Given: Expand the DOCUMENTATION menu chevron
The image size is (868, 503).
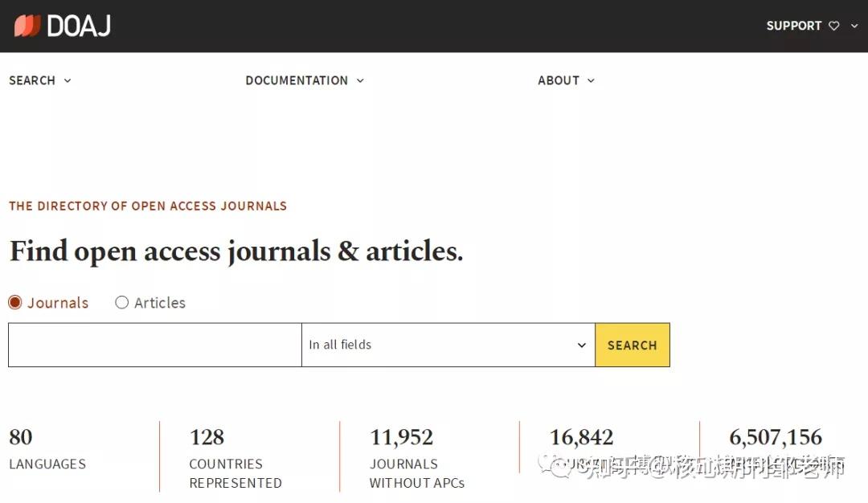Looking at the screenshot, I should click(x=360, y=80).
